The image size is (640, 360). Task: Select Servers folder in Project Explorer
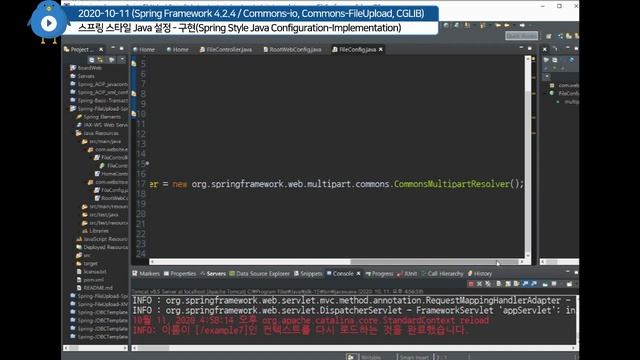[x=82, y=76]
